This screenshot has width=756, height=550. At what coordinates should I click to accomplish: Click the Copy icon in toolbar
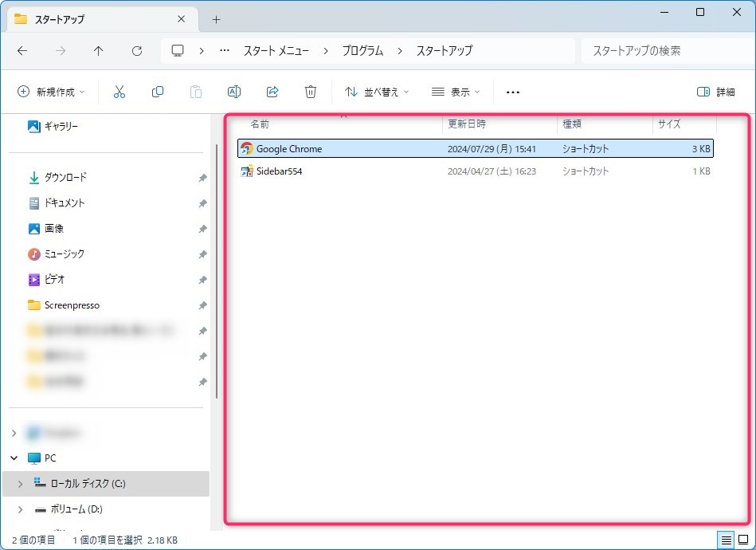click(x=158, y=92)
